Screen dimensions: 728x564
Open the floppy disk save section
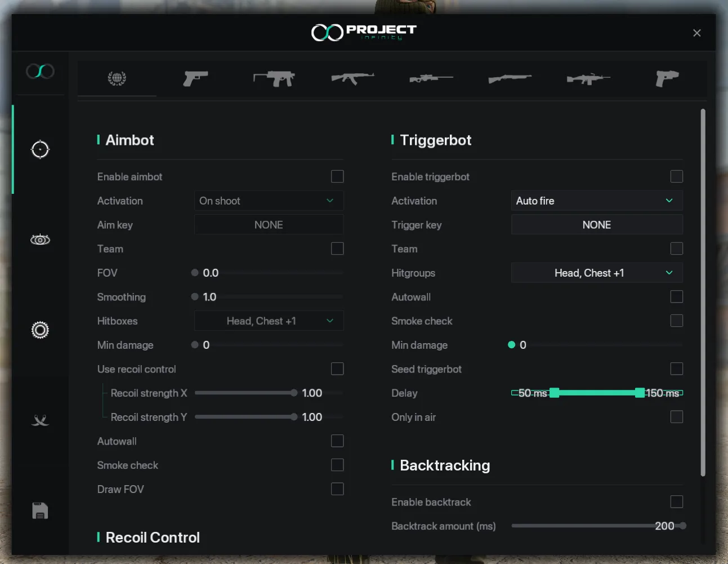point(40,510)
